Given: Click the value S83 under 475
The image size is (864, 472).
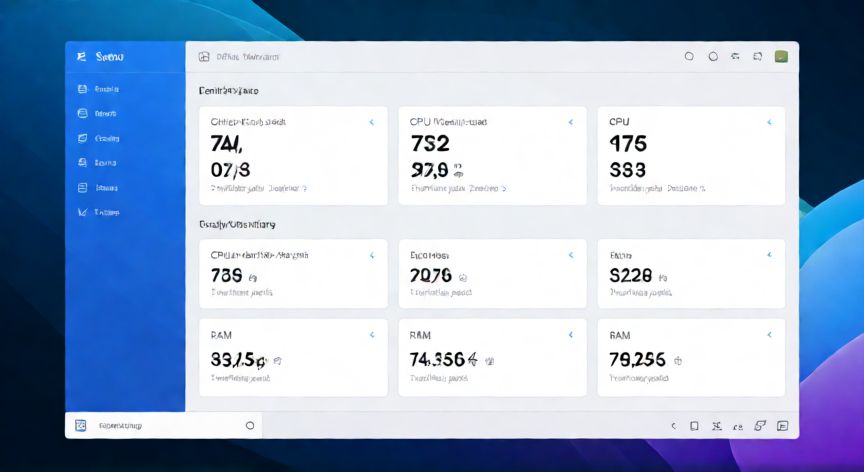Looking at the screenshot, I should (628, 170).
